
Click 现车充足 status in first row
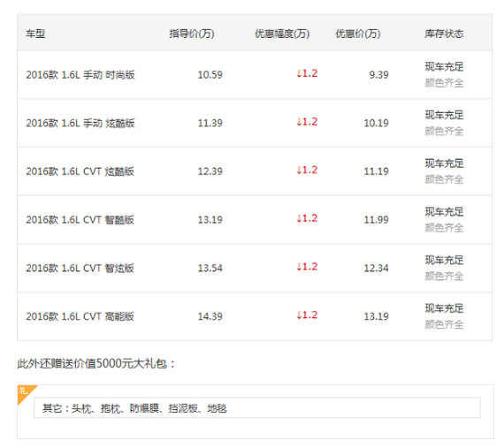[444, 67]
